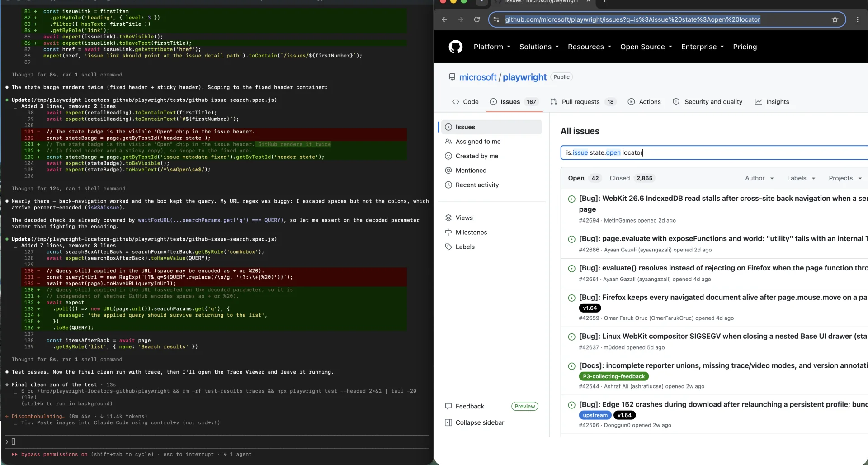Click the v1.64 label on Firefox issue

590,308
